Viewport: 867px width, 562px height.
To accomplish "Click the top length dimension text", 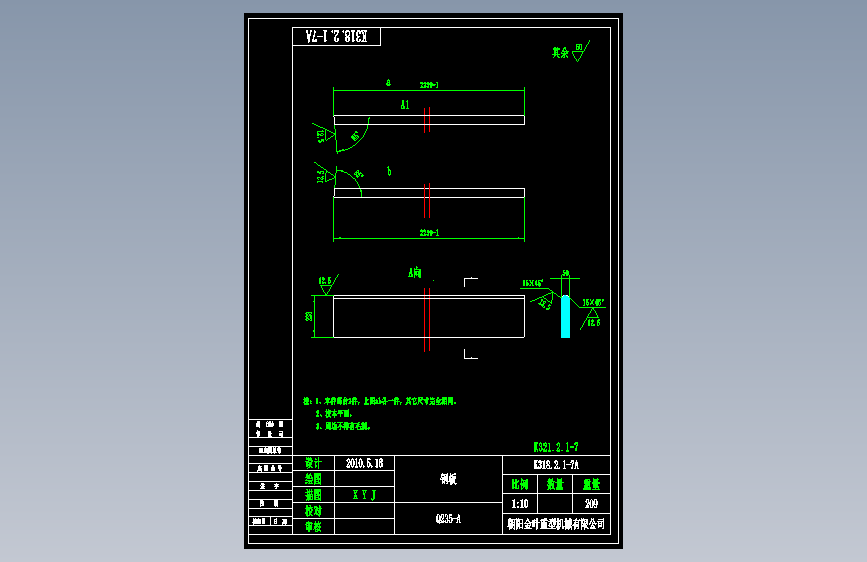I will pos(429,85).
